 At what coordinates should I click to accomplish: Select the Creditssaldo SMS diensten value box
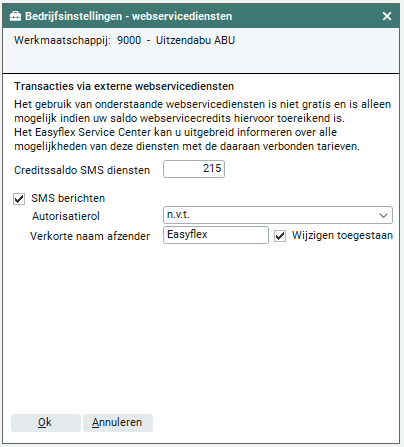pos(194,169)
